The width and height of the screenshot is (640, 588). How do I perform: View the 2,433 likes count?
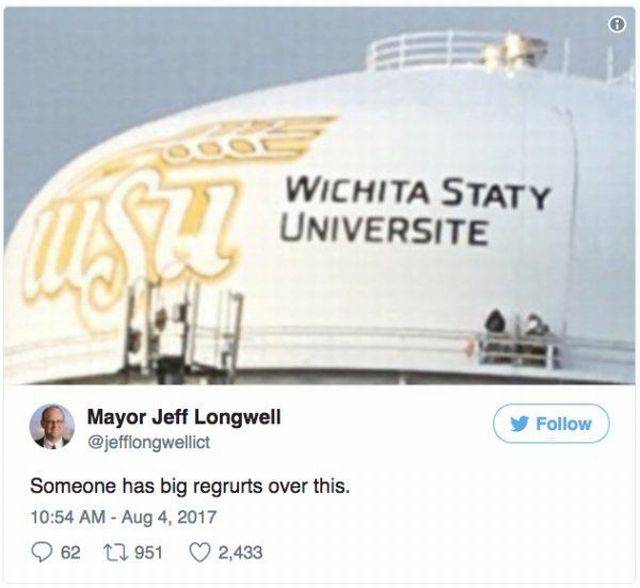tap(240, 553)
